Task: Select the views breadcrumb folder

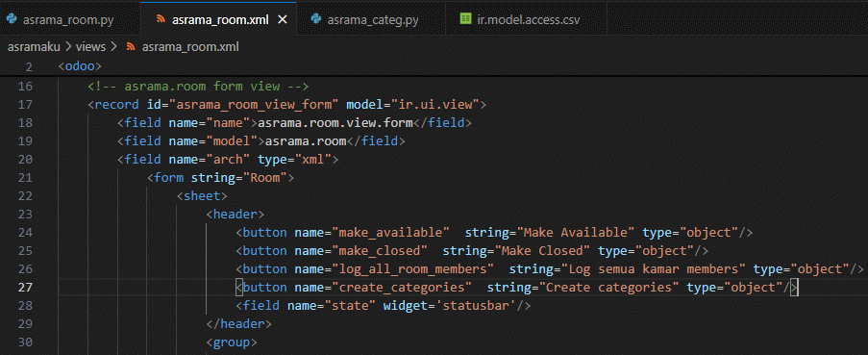Action: click(90, 47)
